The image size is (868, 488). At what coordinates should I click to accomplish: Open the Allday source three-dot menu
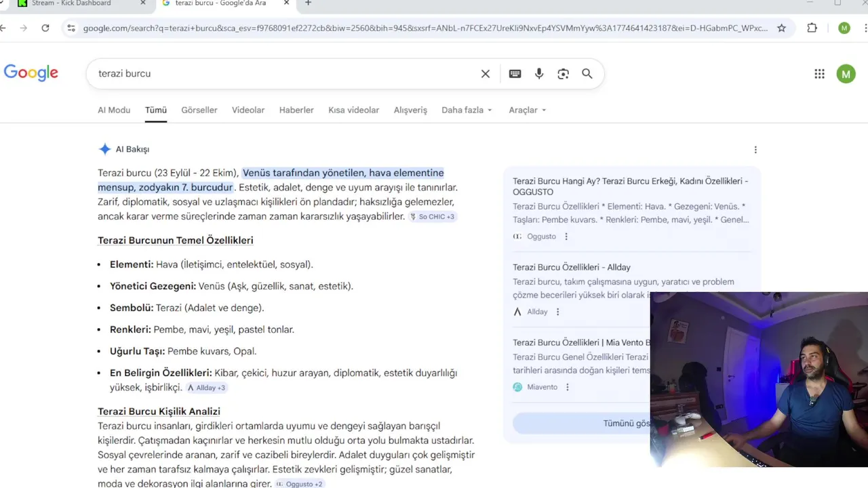(x=558, y=312)
